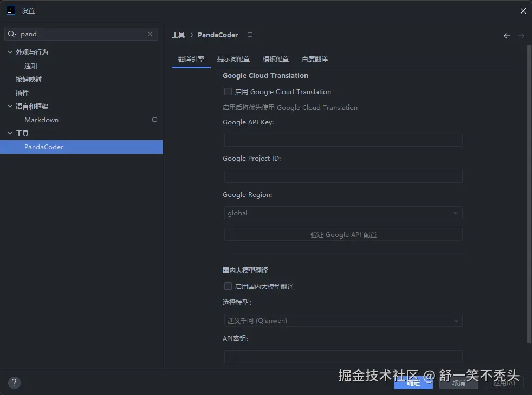Click the 国内大模型翻译 section heading
The height and width of the screenshot is (395, 532).
(245, 271)
